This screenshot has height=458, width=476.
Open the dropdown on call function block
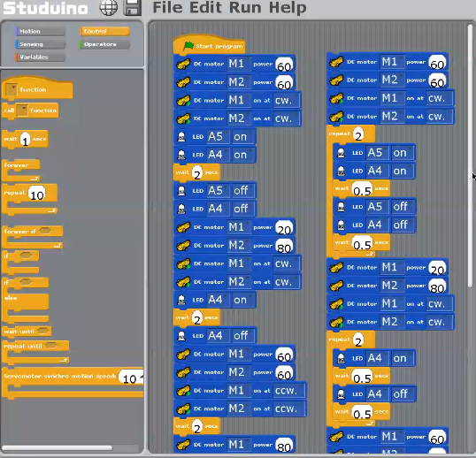coord(22,111)
